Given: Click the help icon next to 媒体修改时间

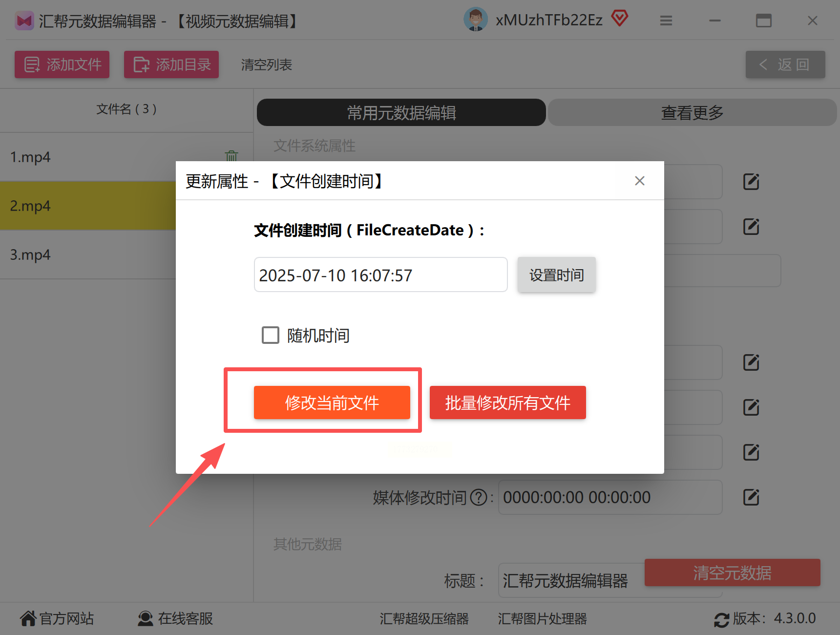Looking at the screenshot, I should pyautogui.click(x=479, y=498).
